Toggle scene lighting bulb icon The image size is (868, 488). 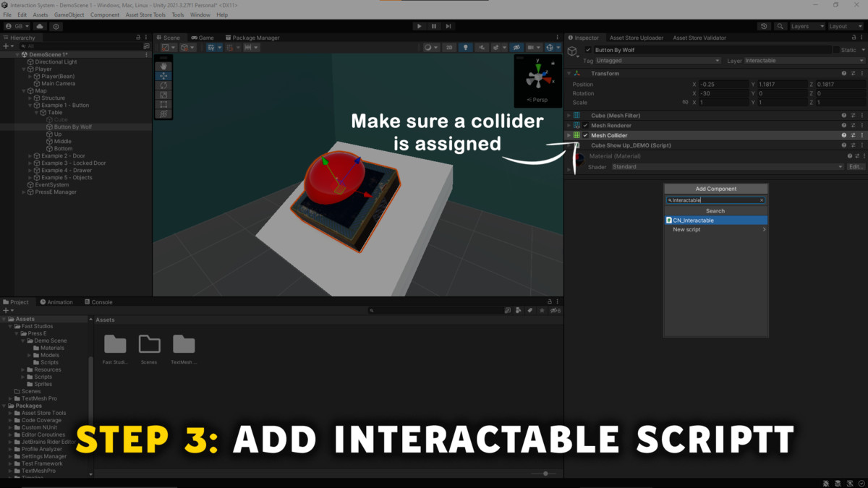point(465,48)
